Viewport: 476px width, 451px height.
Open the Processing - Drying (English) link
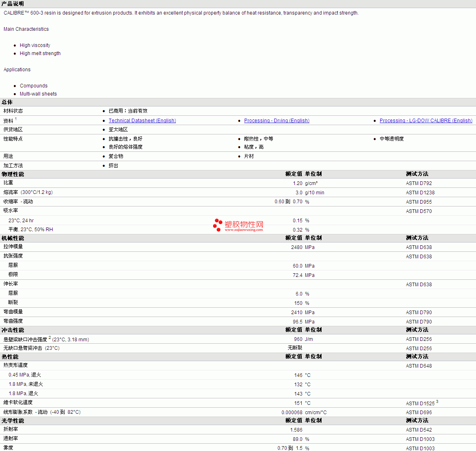[x=277, y=121]
